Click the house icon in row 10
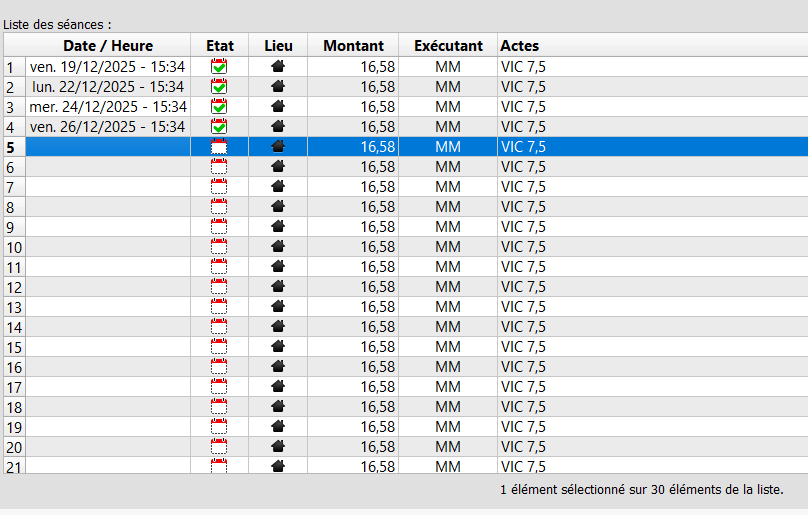Screen dimensions: 808x515 (x=278, y=247)
